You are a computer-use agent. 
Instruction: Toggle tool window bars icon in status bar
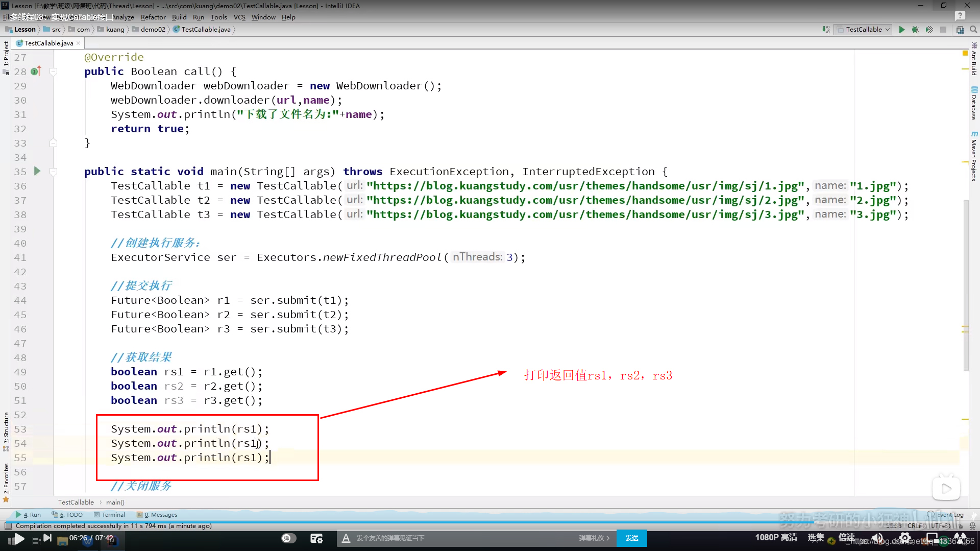coord(8,526)
